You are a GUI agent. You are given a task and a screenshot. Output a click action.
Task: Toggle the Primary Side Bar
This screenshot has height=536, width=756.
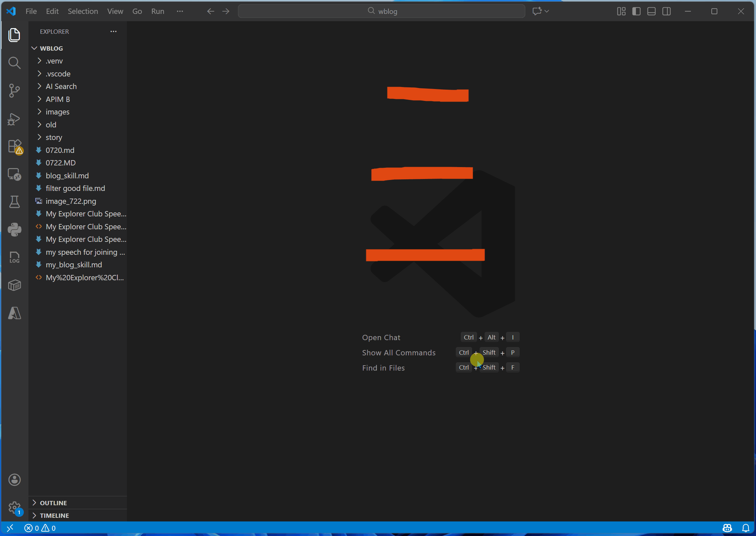tap(636, 11)
